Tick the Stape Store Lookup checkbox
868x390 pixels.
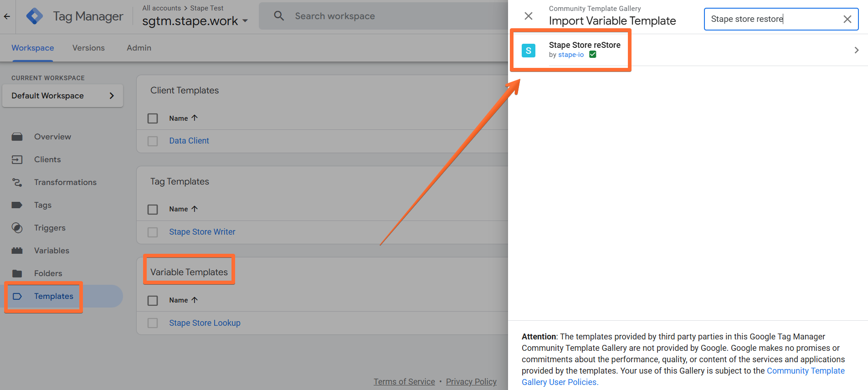(x=153, y=323)
